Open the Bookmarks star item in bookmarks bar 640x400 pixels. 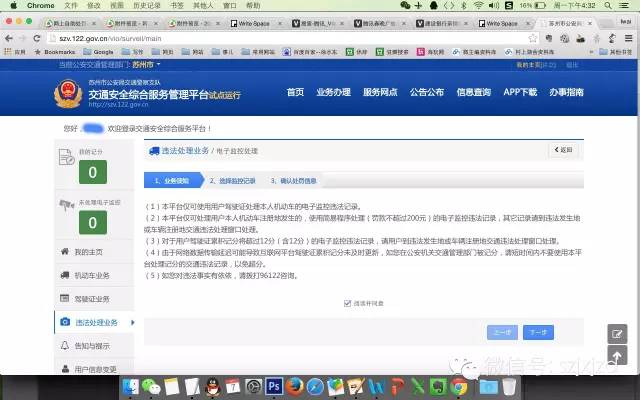click(x=55, y=52)
